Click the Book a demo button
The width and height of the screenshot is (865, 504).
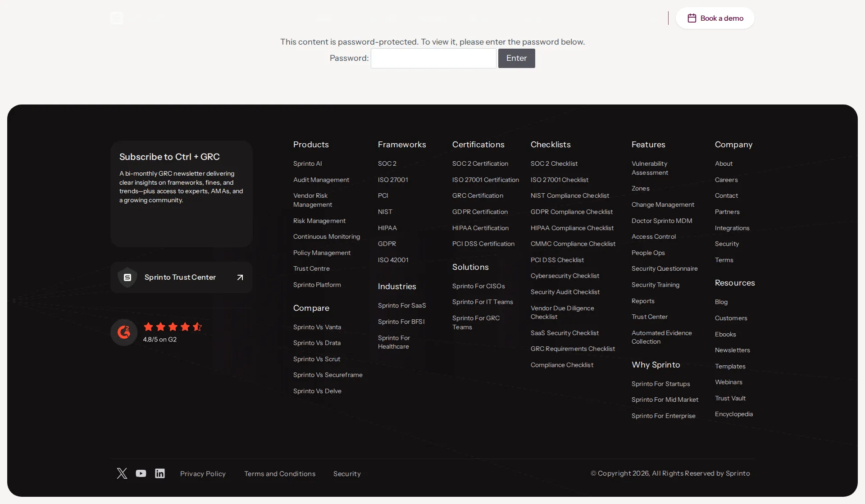(x=715, y=18)
